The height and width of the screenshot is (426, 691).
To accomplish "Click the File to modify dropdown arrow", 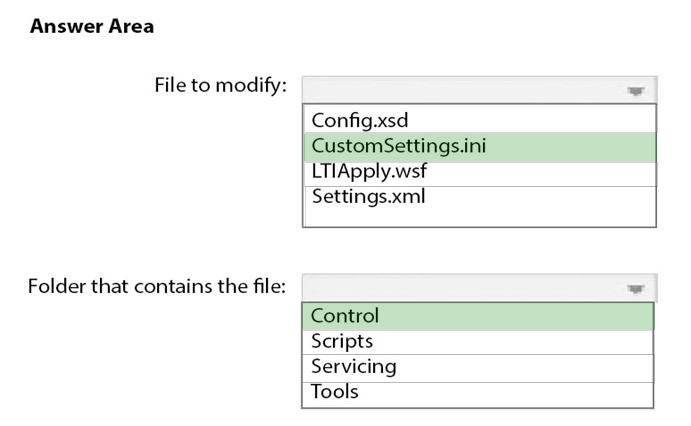I will [635, 91].
